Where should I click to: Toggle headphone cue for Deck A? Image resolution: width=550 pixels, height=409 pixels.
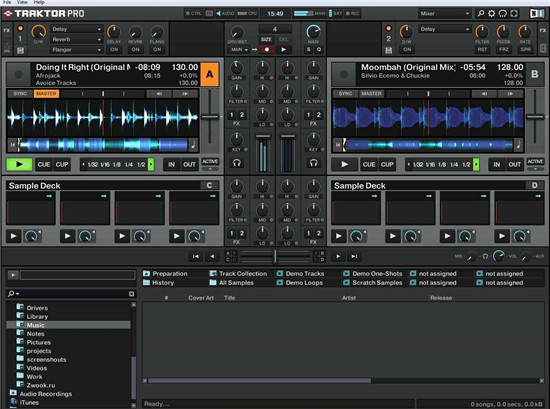[237, 163]
